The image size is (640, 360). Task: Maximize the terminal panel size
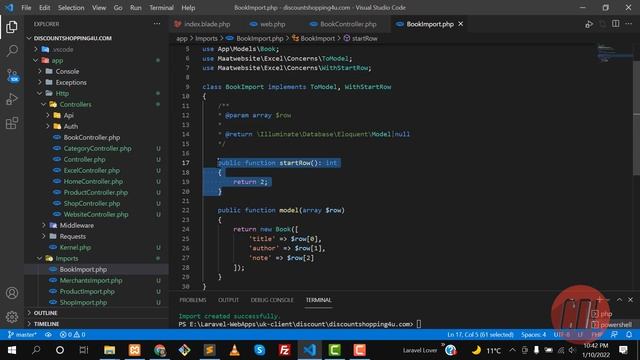coord(619,300)
